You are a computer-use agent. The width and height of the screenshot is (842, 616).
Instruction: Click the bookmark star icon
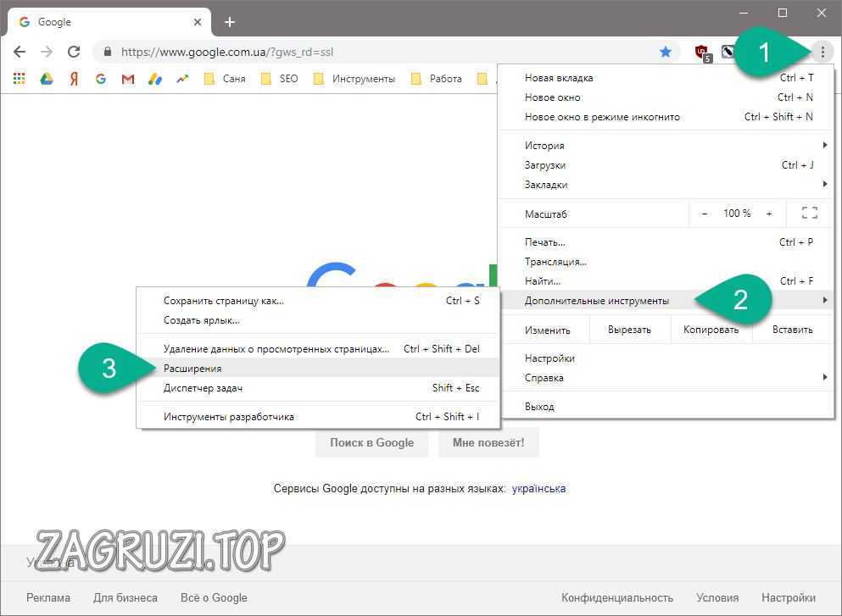666,52
